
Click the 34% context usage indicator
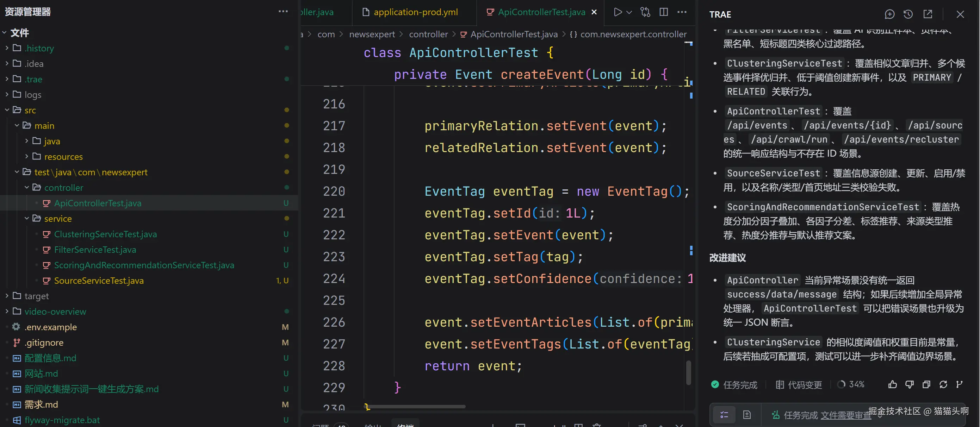(x=851, y=384)
